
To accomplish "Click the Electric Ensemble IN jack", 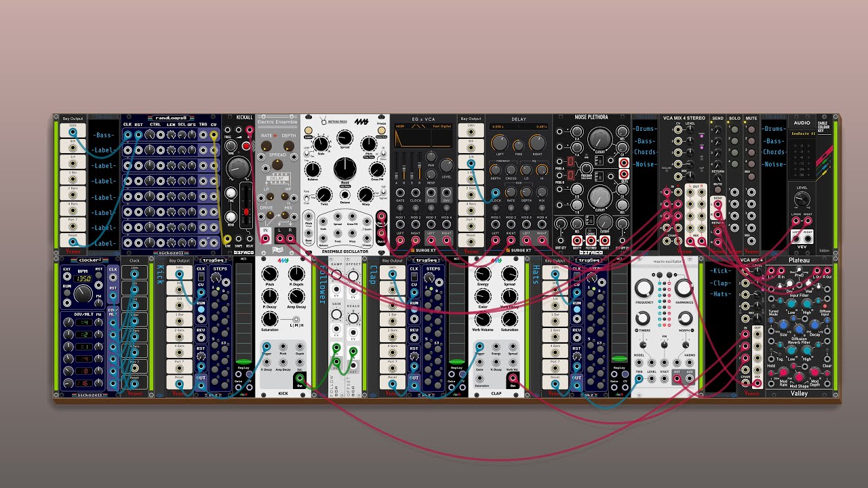I will pos(266,239).
